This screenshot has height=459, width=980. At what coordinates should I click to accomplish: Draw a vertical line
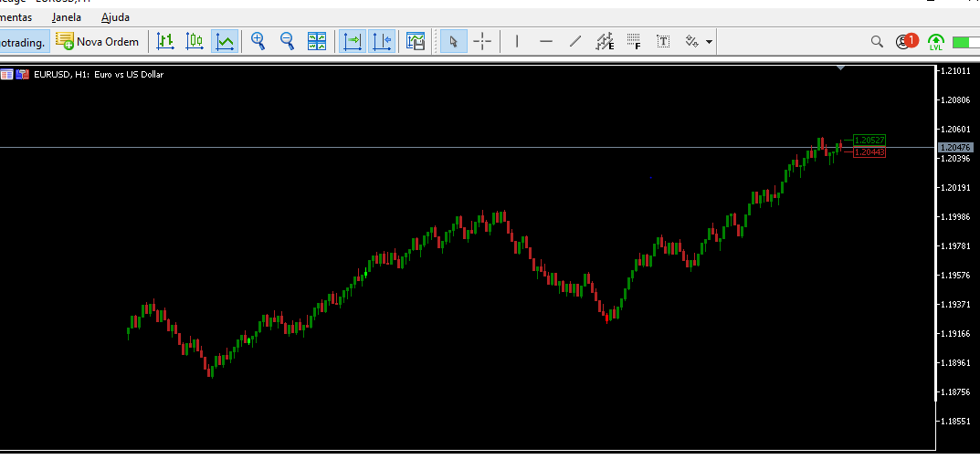click(x=517, y=42)
